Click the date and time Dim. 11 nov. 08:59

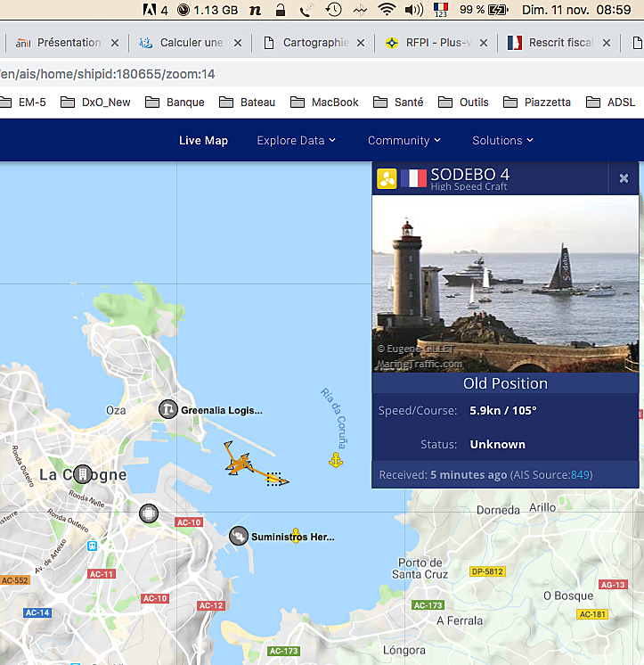click(576, 9)
